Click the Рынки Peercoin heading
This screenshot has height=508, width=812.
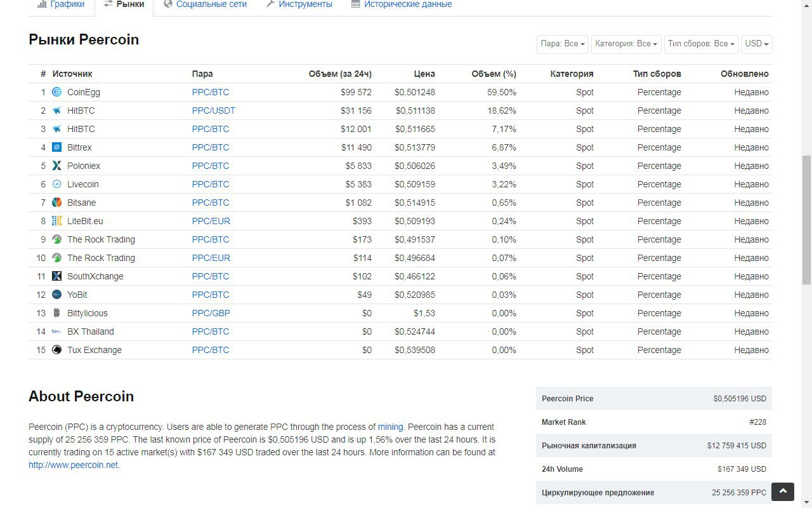tap(84, 39)
